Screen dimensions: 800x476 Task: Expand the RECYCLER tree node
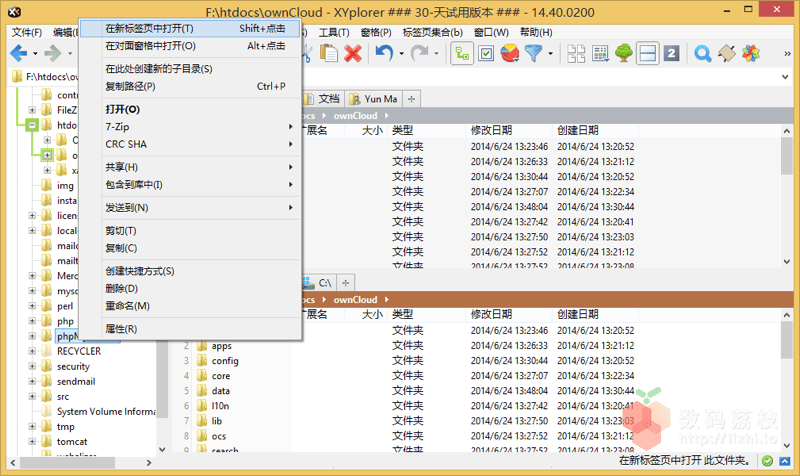tap(32, 351)
